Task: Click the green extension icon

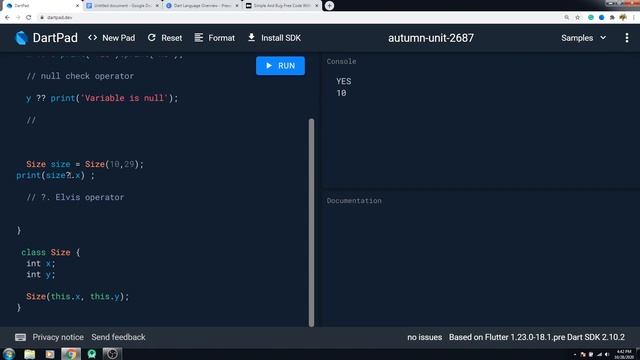Action: (x=591, y=18)
